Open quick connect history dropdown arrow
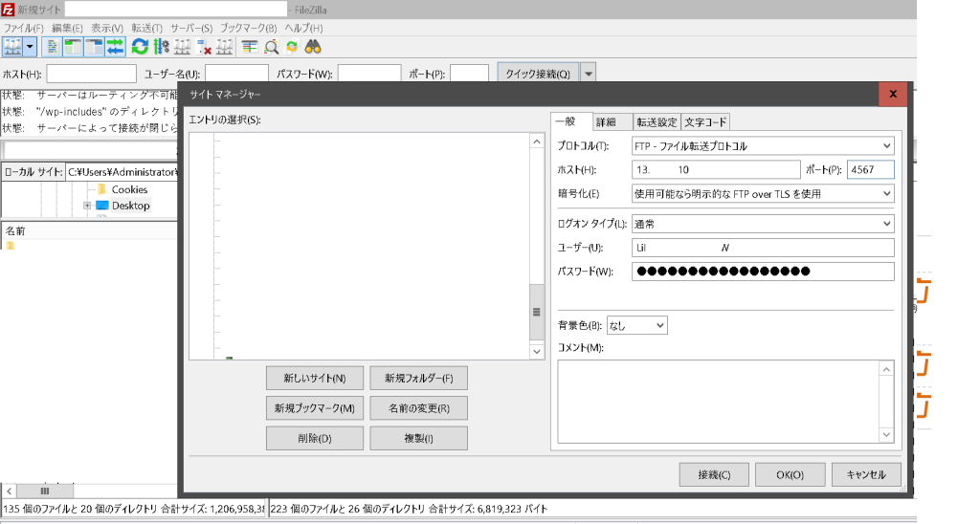980x524 pixels. [589, 74]
